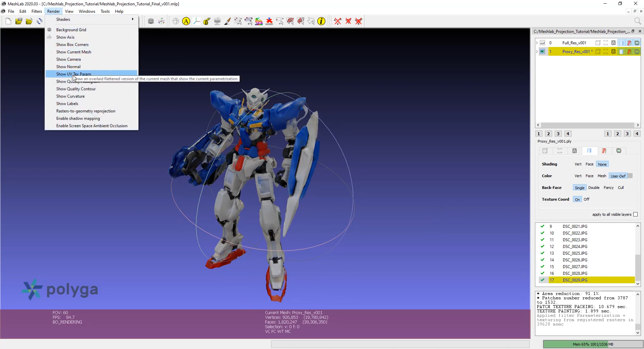Set Back-Face mode to Double
The image size is (644, 349).
[594, 188]
